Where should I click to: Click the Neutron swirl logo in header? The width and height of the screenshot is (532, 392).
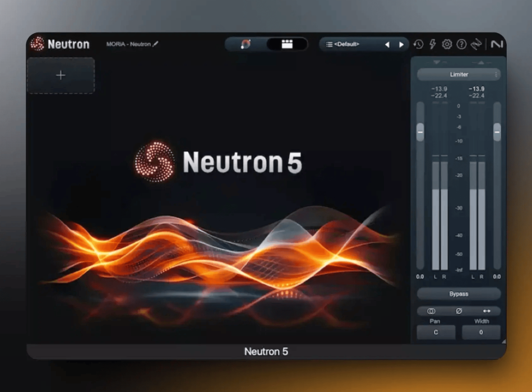(38, 44)
